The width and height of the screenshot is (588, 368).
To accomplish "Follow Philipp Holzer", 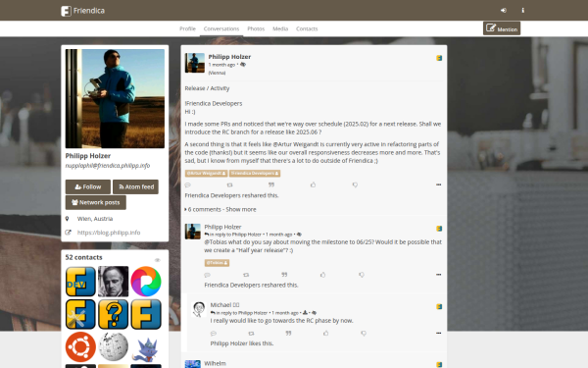I will (x=88, y=186).
